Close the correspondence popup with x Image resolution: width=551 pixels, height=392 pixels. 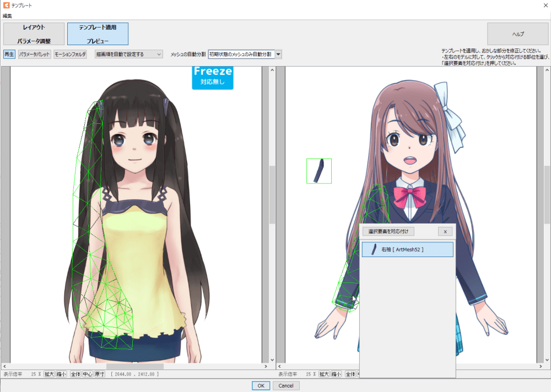pyautogui.click(x=445, y=231)
